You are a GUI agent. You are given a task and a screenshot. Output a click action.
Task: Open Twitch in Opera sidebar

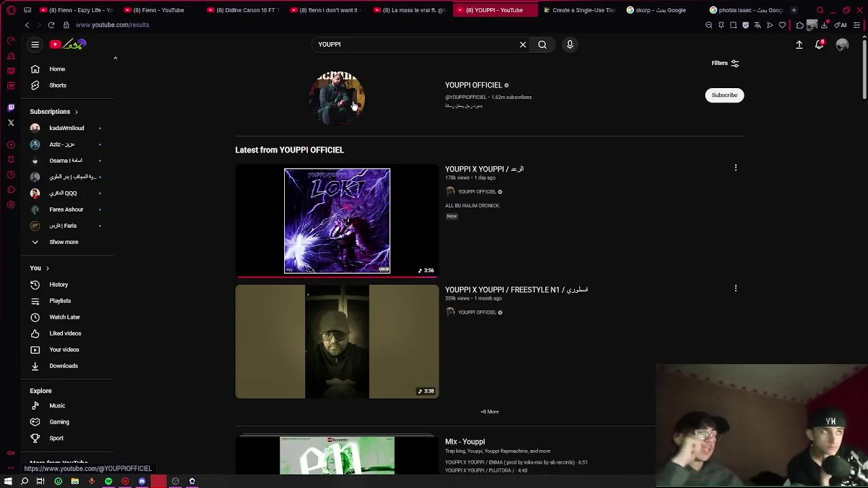point(11,107)
